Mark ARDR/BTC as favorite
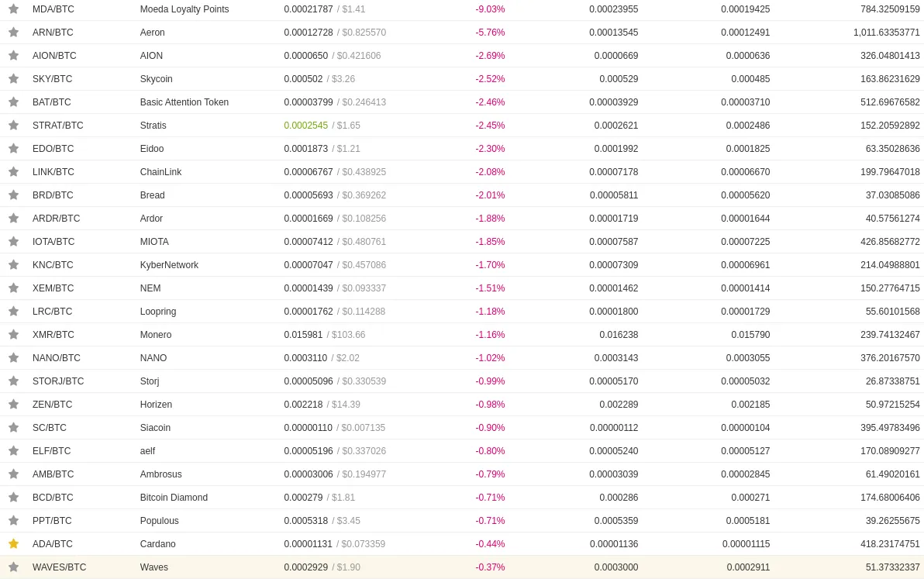Viewport: 924px width, 579px height. coord(13,218)
